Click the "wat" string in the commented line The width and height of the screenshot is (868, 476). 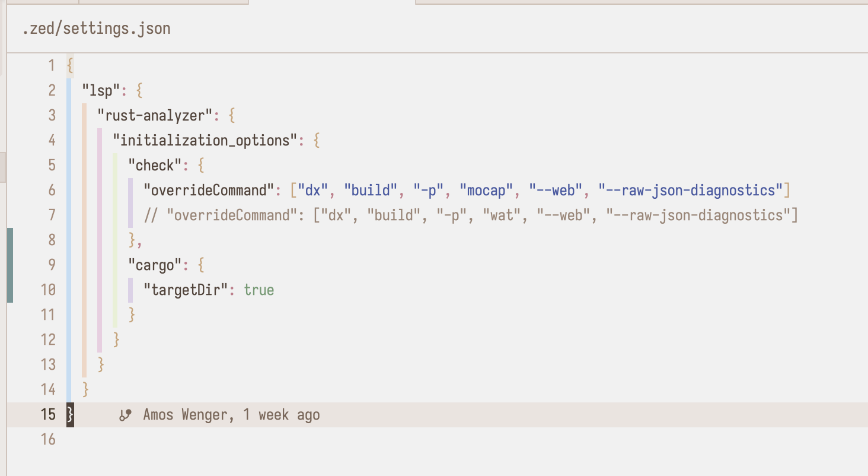click(x=501, y=215)
